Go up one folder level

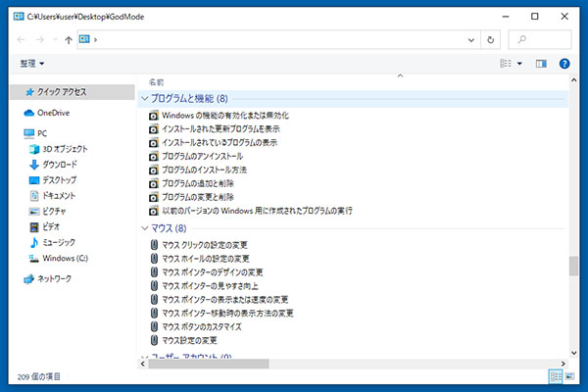[x=69, y=40]
